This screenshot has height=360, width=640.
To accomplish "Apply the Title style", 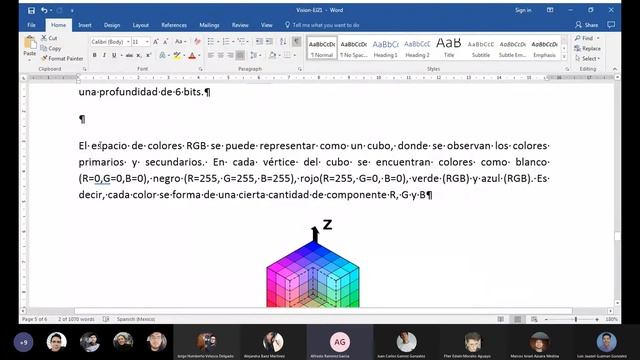I will (x=449, y=48).
